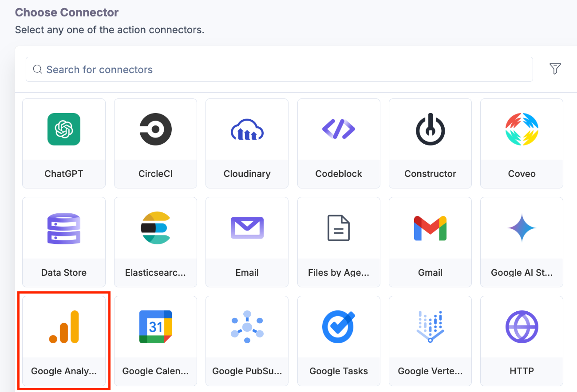This screenshot has width=577, height=392.
Task: Click the Cloudinary label text
Action: (247, 174)
